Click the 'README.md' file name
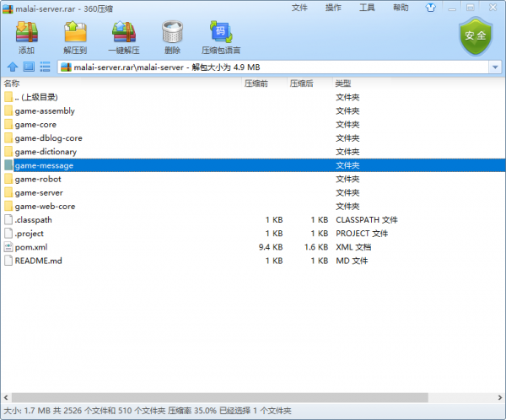506x420 pixels. pos(39,261)
